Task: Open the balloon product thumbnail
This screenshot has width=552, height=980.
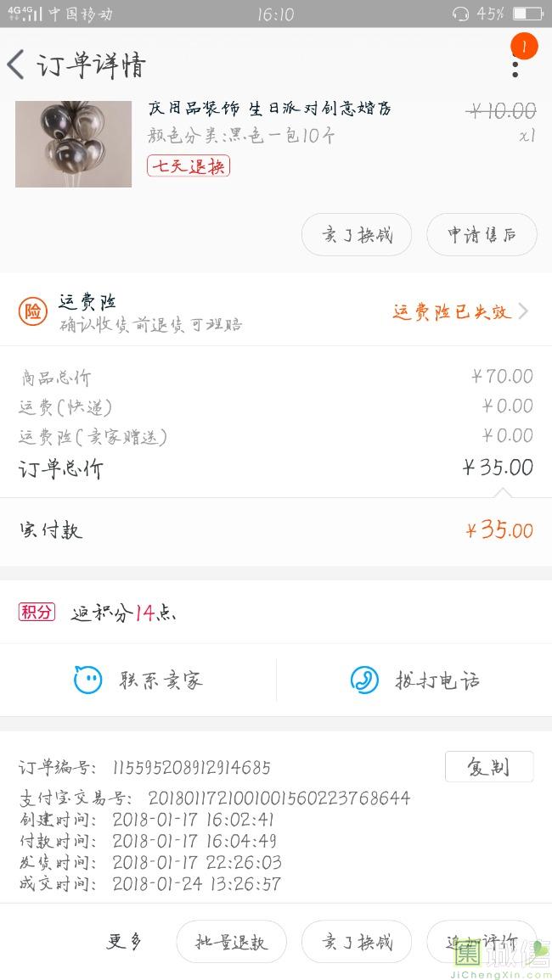Action: tap(73, 144)
